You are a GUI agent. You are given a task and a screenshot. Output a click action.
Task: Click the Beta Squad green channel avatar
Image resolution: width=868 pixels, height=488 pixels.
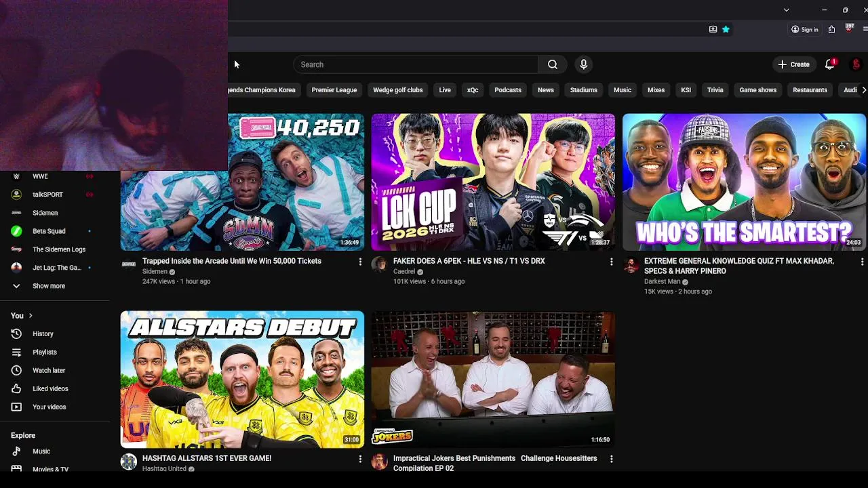16,231
